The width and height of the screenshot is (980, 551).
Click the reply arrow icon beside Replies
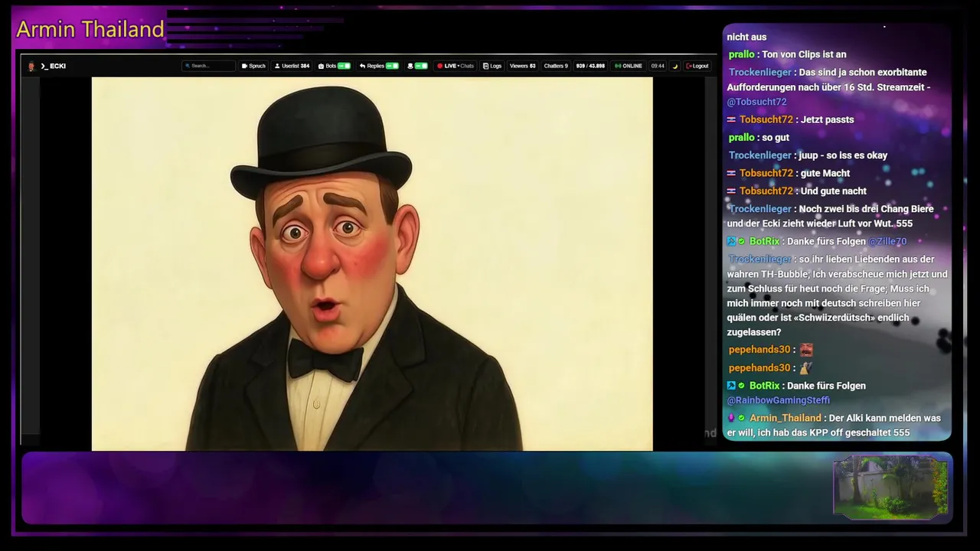[362, 66]
